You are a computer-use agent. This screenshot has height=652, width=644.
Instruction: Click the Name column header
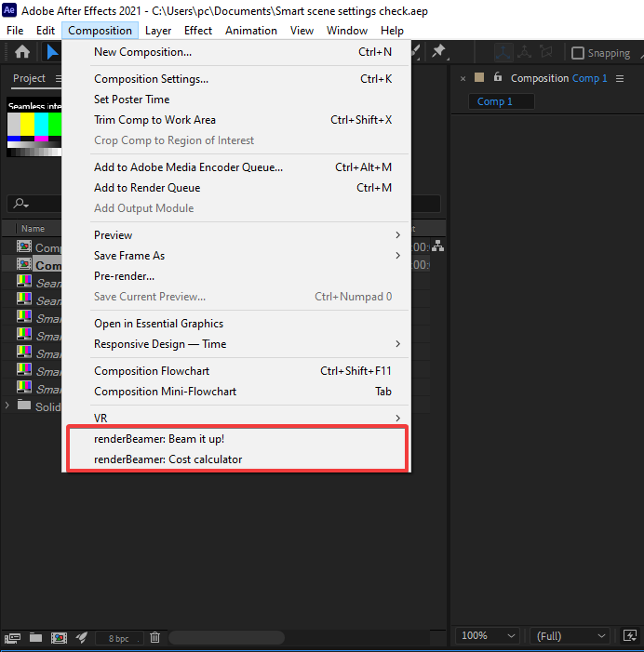(34, 228)
